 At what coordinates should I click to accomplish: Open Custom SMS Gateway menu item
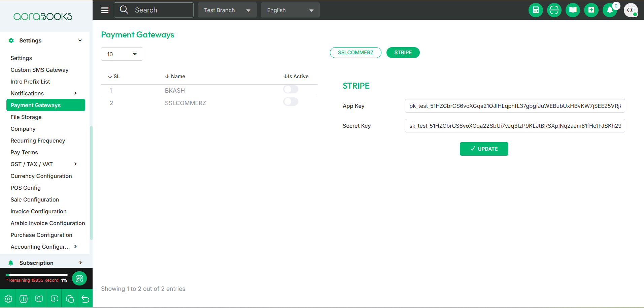(39, 70)
